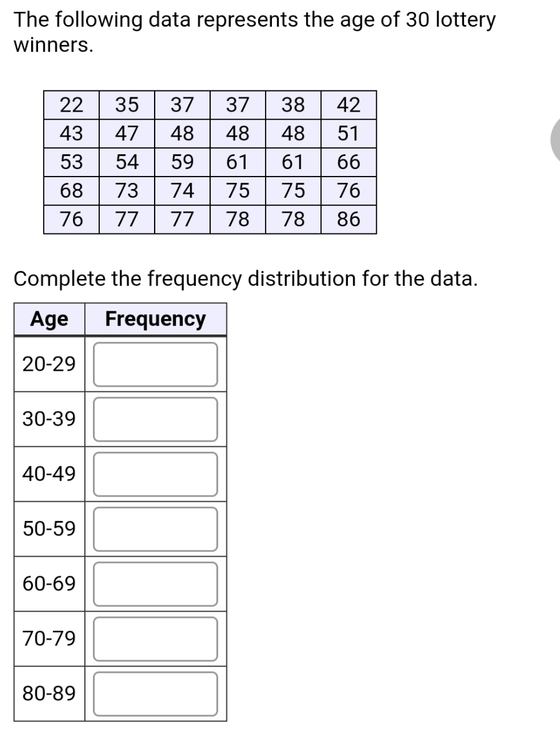Click the frequency input for 50-59
This screenshot has height=742, width=560.
coord(155,529)
